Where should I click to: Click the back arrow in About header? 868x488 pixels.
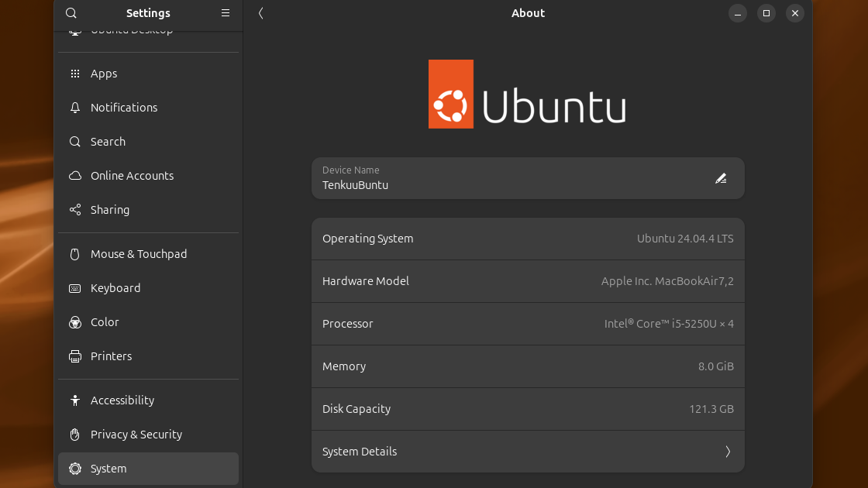[261, 13]
